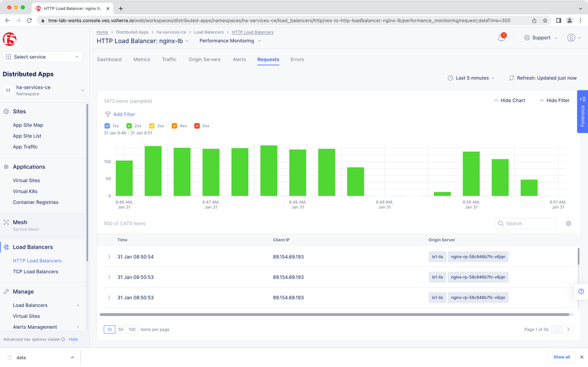Click the horizontal scrollbar under the table

click(x=334, y=315)
